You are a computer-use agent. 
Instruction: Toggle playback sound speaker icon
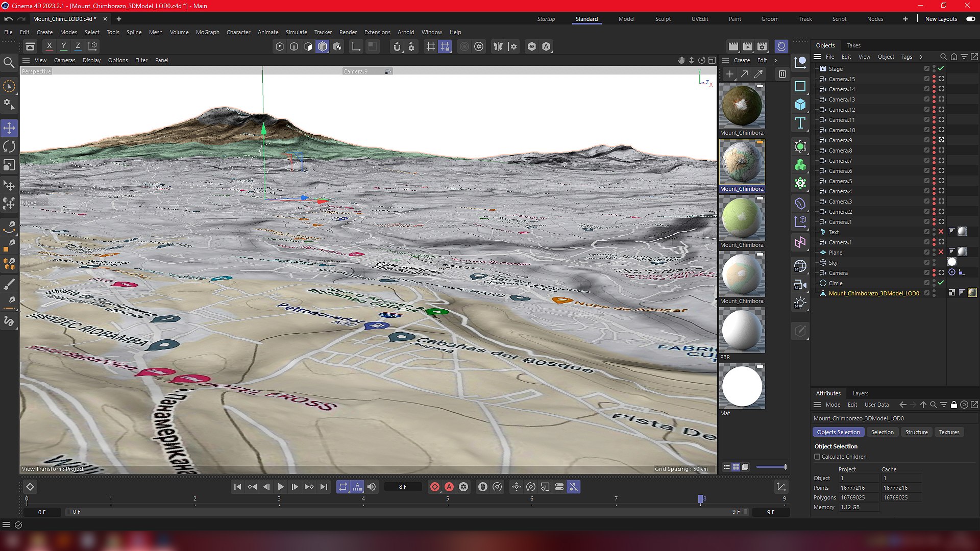(372, 487)
